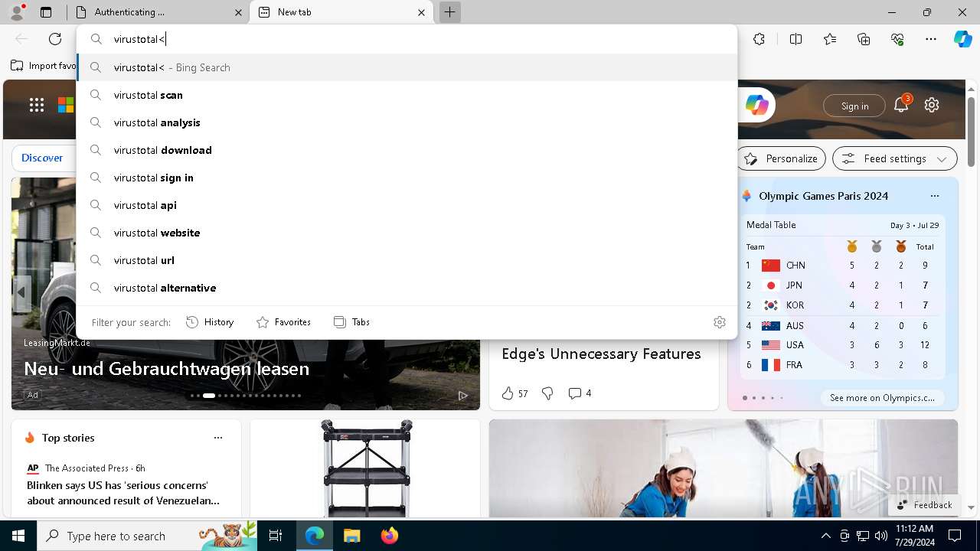Open the Action Center notification icon
The image size is (980, 551).
(955, 536)
